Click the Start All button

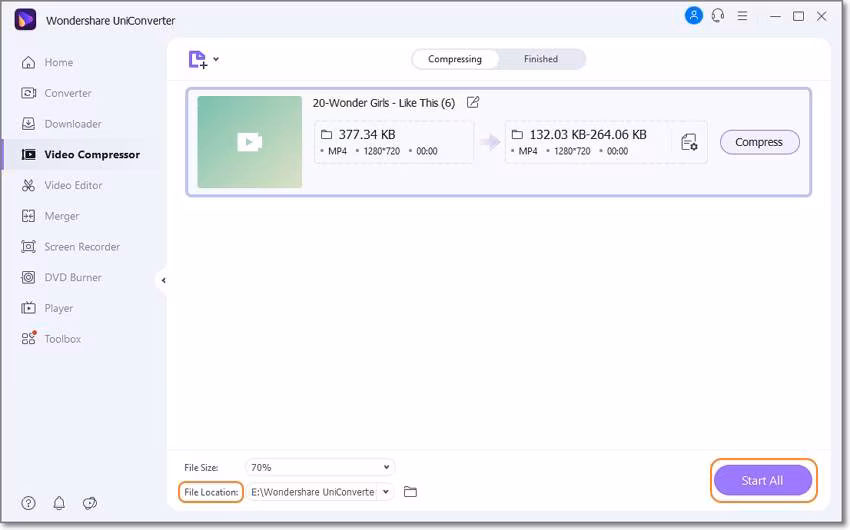(x=763, y=481)
